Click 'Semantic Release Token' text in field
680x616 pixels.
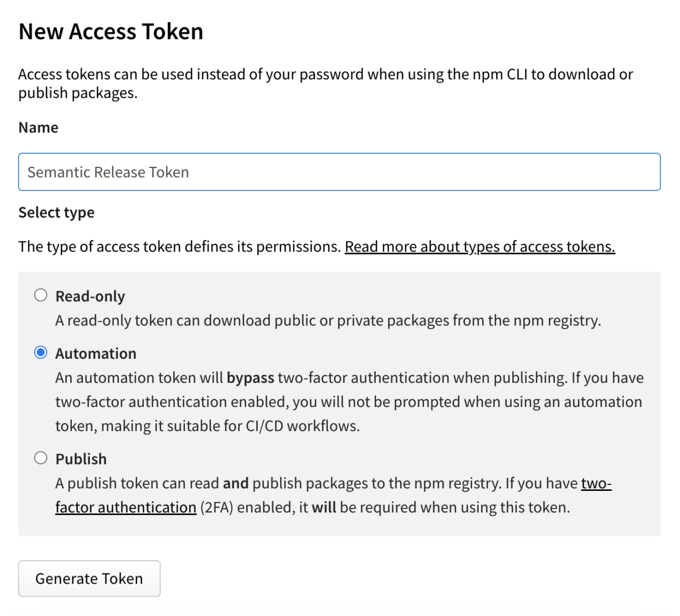[x=109, y=172]
